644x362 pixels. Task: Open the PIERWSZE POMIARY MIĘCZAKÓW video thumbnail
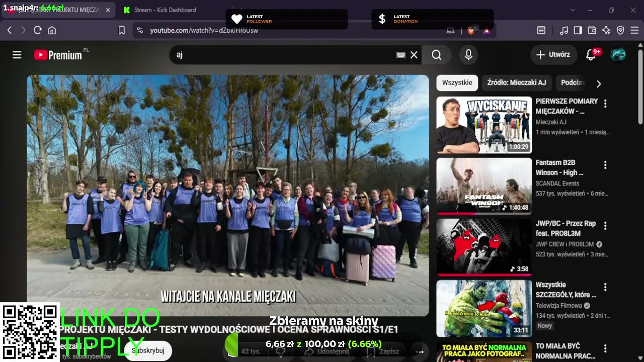[x=484, y=125]
